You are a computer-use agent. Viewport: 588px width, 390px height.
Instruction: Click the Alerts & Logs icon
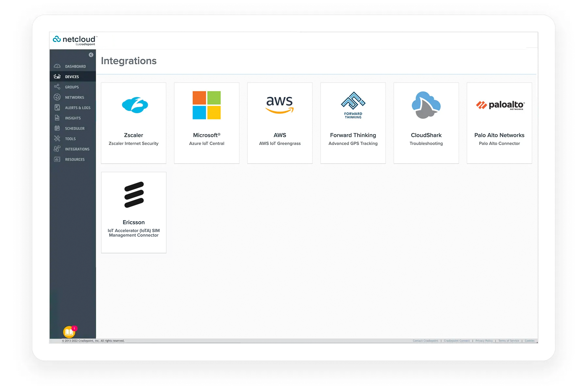(57, 107)
